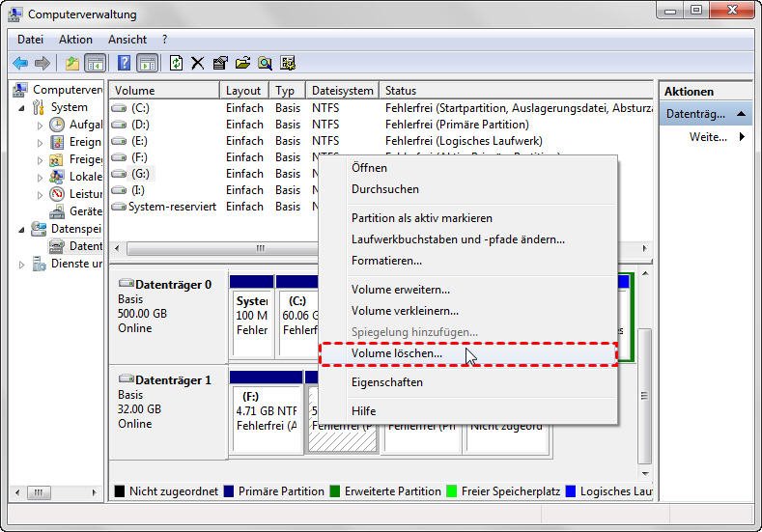Choose Öffnen in the context menu
Screen dimensions: 762x532
pyautogui.click(x=468, y=168)
